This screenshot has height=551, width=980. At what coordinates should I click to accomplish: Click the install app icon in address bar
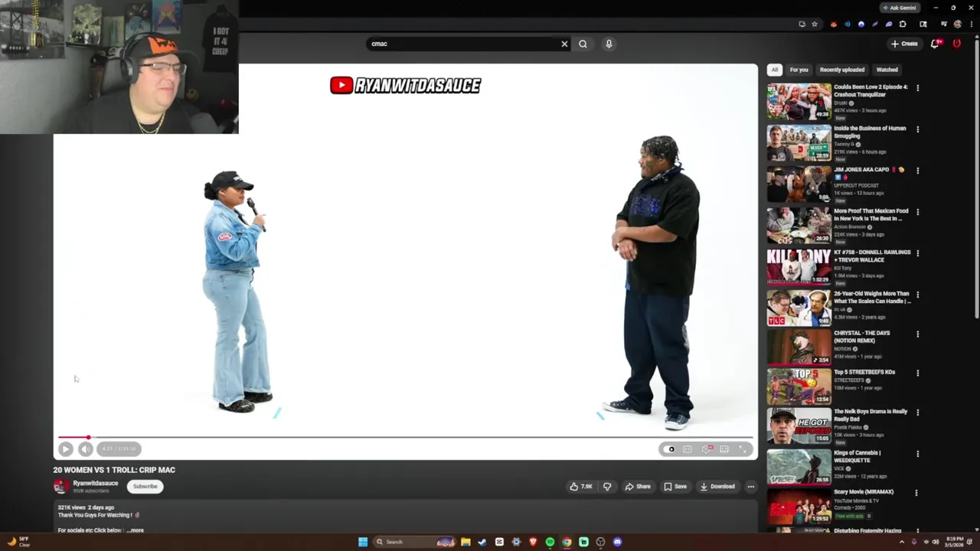(802, 24)
